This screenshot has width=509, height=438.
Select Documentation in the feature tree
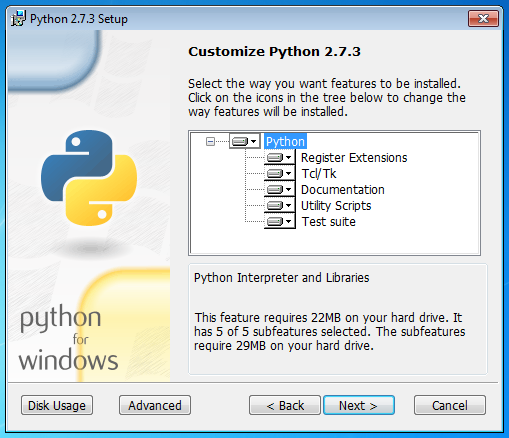click(343, 190)
